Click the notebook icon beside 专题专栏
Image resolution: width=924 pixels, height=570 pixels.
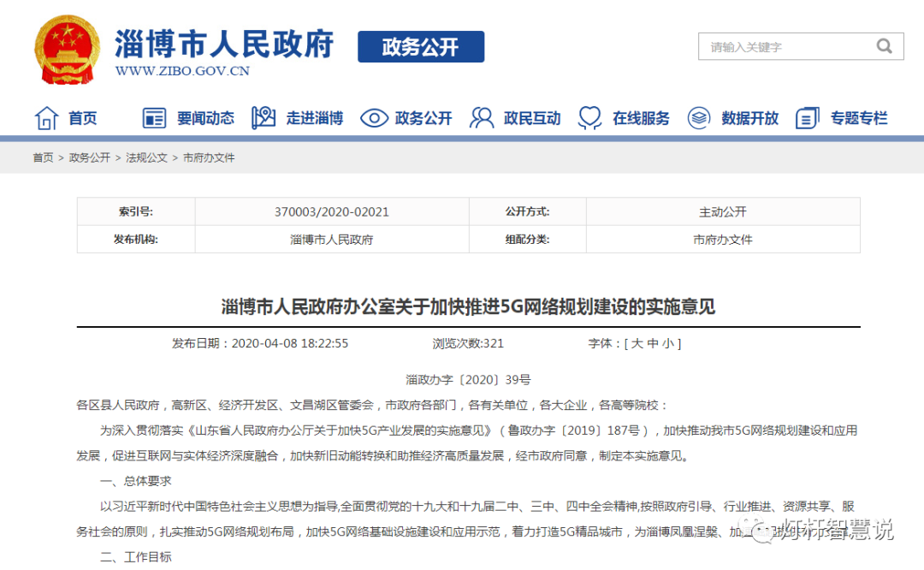click(806, 117)
